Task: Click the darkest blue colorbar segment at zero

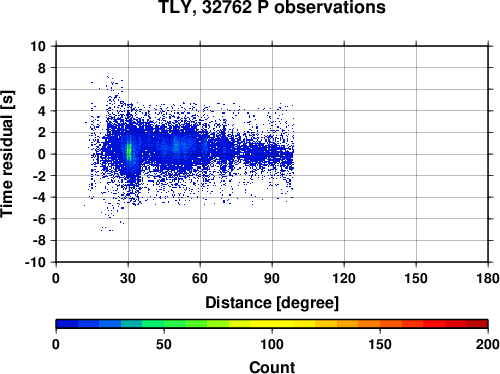Action: (x=67, y=323)
